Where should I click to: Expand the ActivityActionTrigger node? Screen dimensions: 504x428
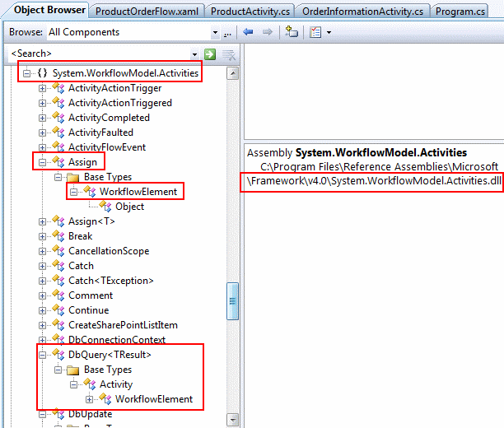(x=43, y=88)
